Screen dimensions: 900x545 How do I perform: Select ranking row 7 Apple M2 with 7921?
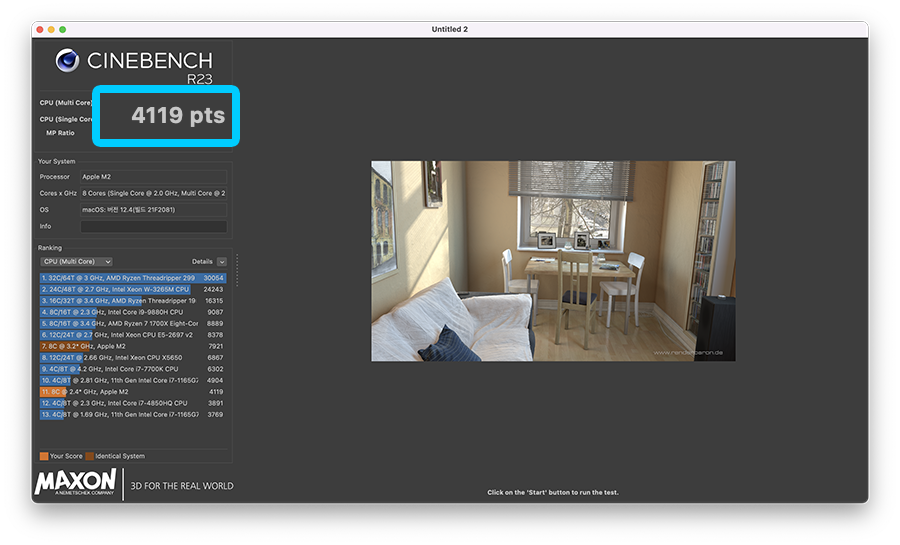tap(133, 346)
